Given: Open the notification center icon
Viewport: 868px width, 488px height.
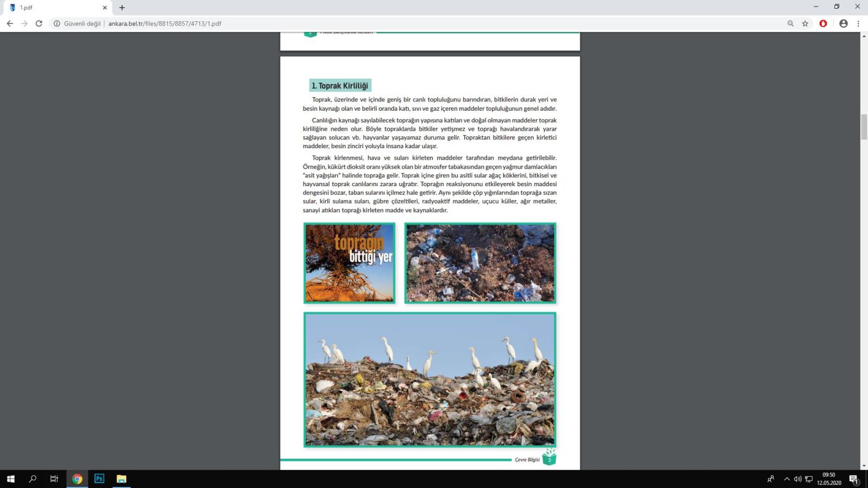Looking at the screenshot, I should (853, 479).
